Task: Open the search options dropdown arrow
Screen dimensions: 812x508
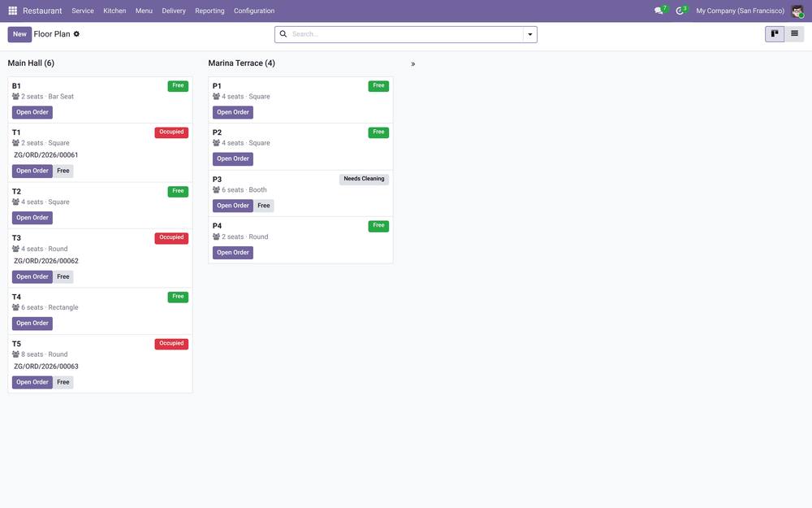Action: [x=529, y=34]
